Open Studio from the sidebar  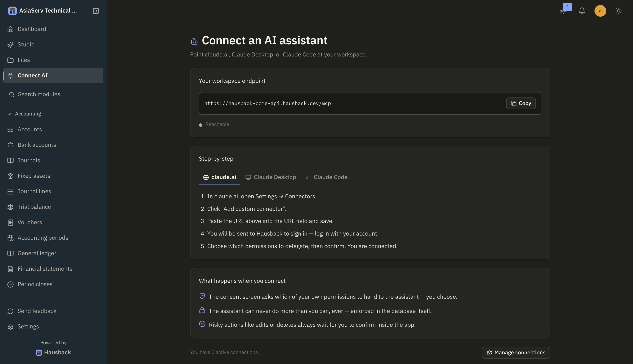(53, 45)
